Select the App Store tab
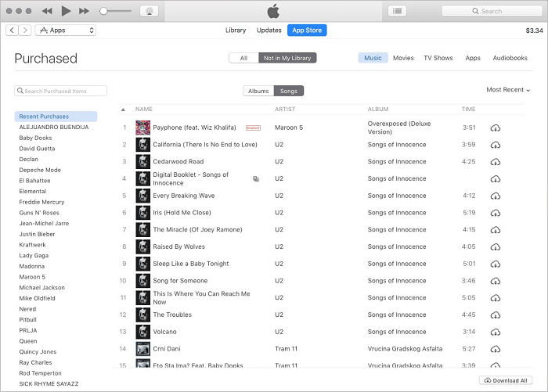This screenshot has width=548, height=392. (307, 30)
